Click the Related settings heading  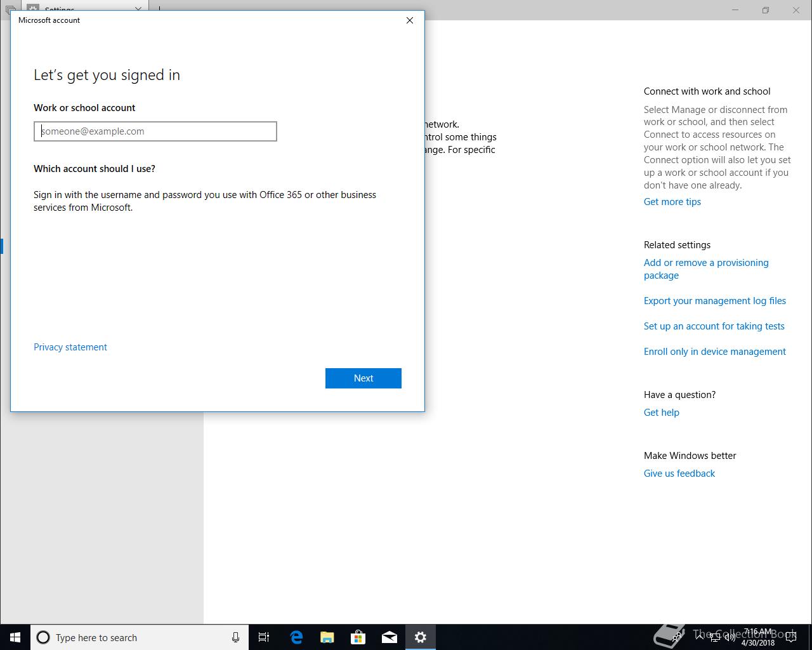pos(677,245)
